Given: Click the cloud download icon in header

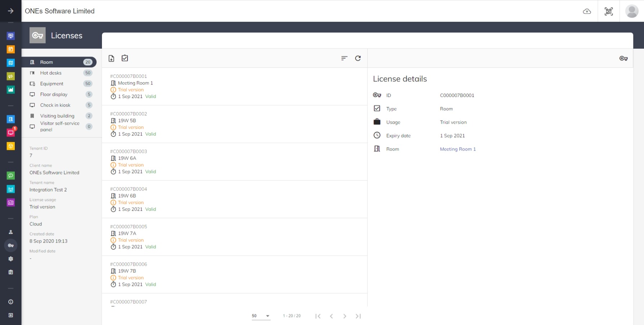Looking at the screenshot, I should [587, 11].
